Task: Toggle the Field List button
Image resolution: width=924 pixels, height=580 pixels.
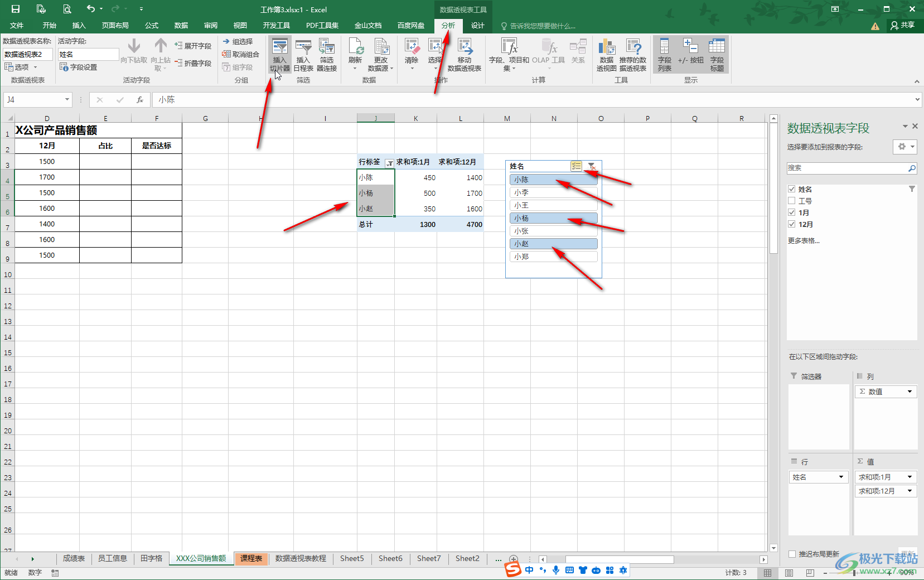Action: tap(664, 55)
